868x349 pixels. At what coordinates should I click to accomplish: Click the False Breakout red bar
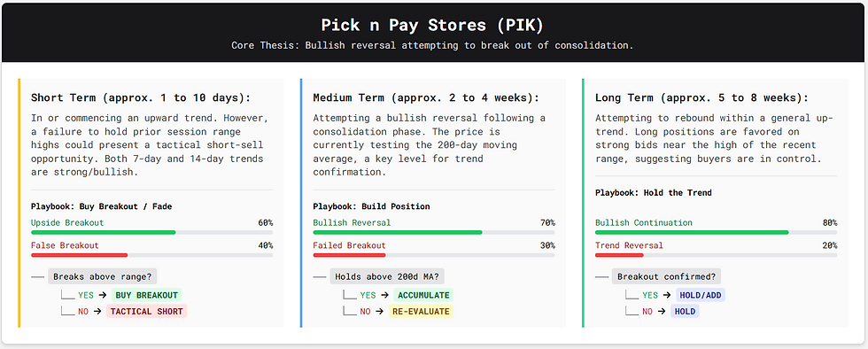point(151,255)
